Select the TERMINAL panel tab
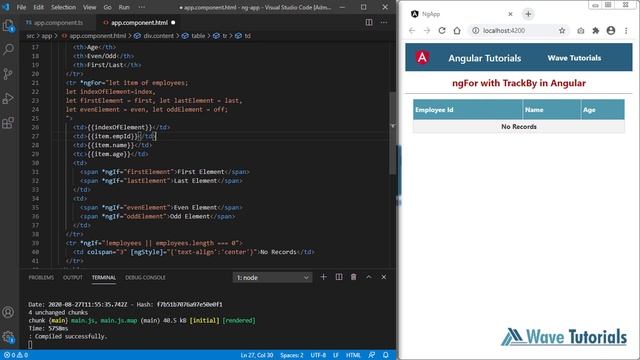640x360 pixels. (104, 278)
